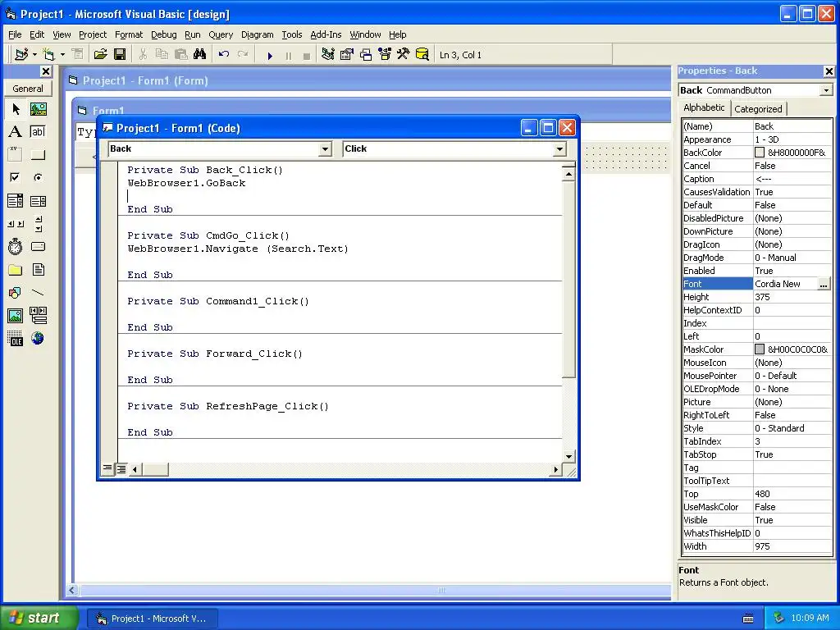Open the Diagram menu
The width and height of the screenshot is (840, 630).
point(257,34)
